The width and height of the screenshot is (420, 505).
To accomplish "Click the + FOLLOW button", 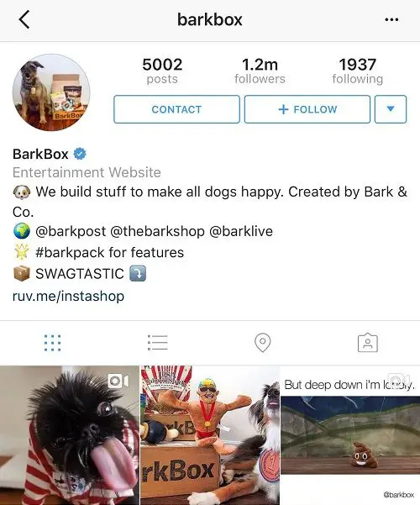I will coord(307,109).
